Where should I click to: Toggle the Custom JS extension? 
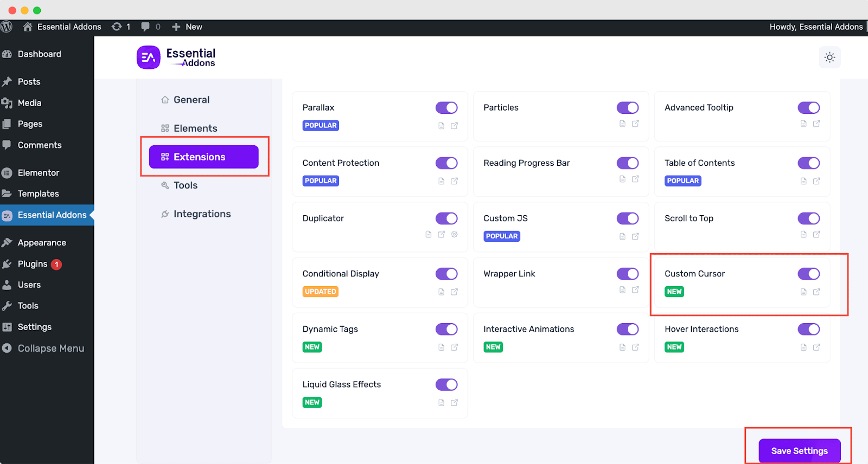point(628,218)
